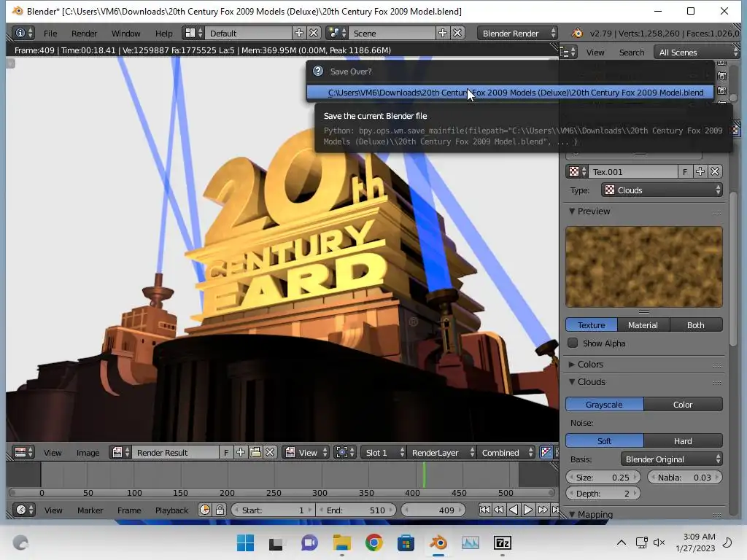Click the Blender logo in header
The height and width of the screenshot is (560, 747).
[577, 33]
